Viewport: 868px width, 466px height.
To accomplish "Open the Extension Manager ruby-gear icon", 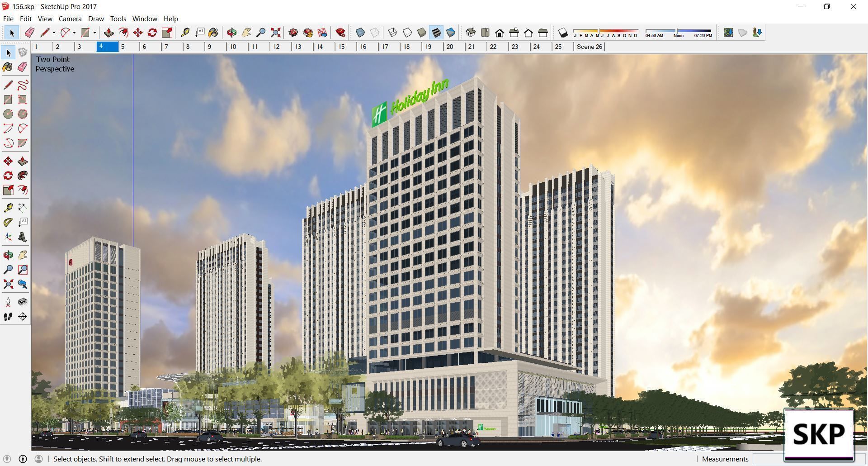I will [x=340, y=33].
